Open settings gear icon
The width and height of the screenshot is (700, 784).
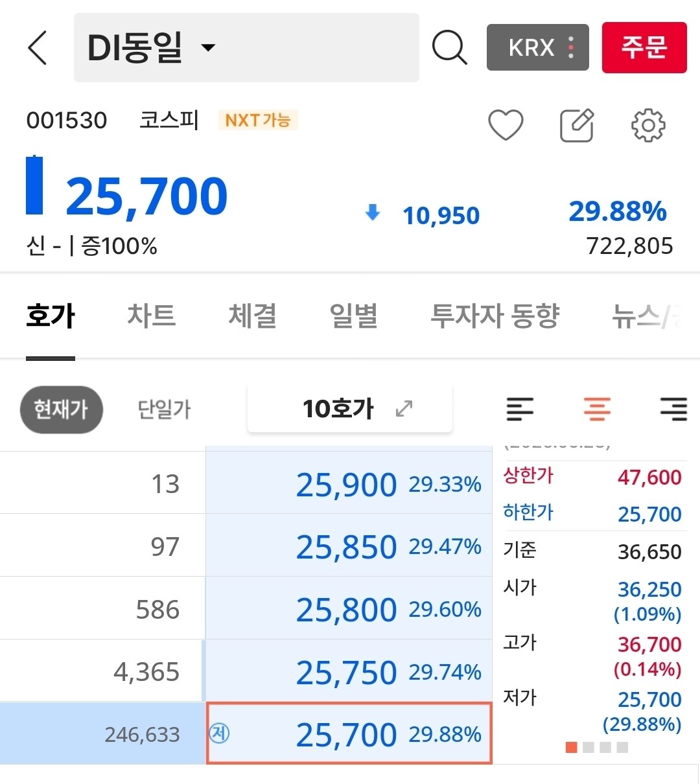pyautogui.click(x=648, y=125)
